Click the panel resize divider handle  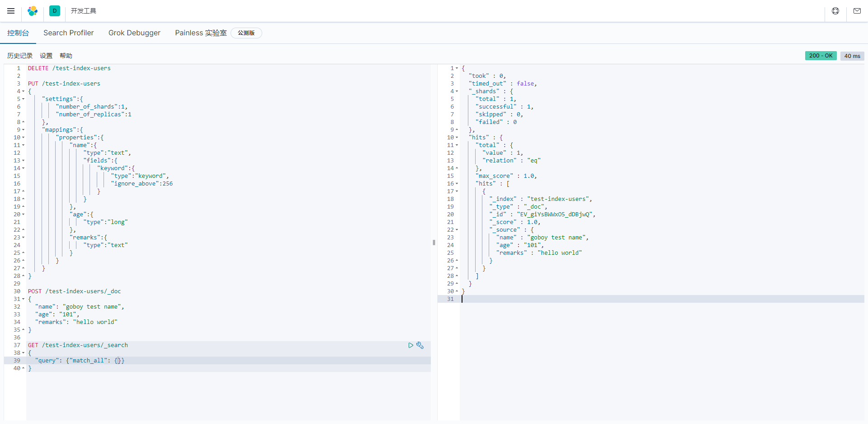[434, 243]
